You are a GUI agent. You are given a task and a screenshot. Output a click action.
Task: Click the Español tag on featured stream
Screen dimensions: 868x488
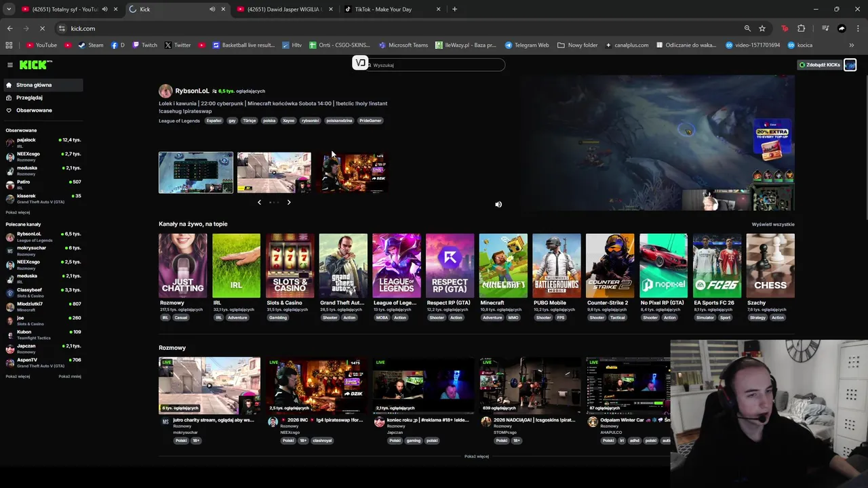pos(214,121)
